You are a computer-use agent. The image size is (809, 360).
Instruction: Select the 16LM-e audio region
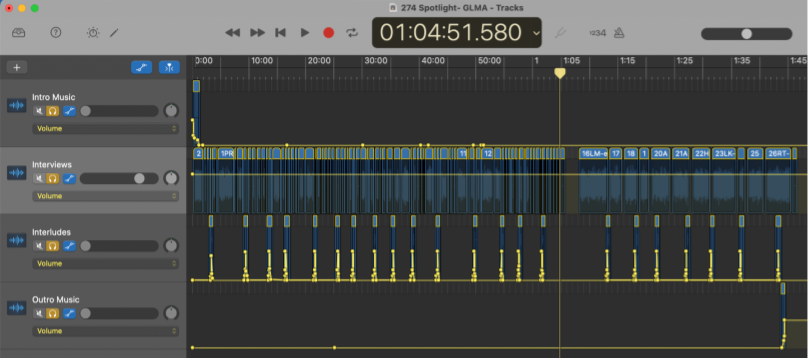[x=593, y=181]
